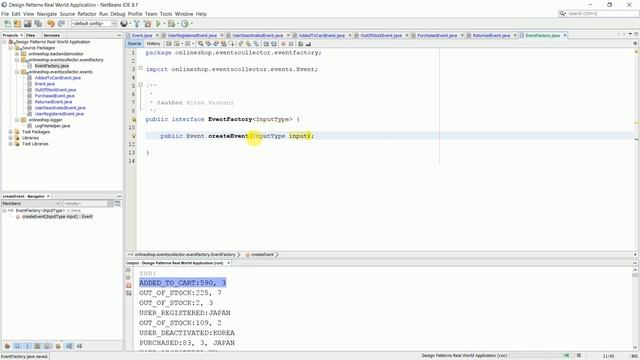
Task: Undo the last edit with the toolbar arrow
Action: coord(51,24)
